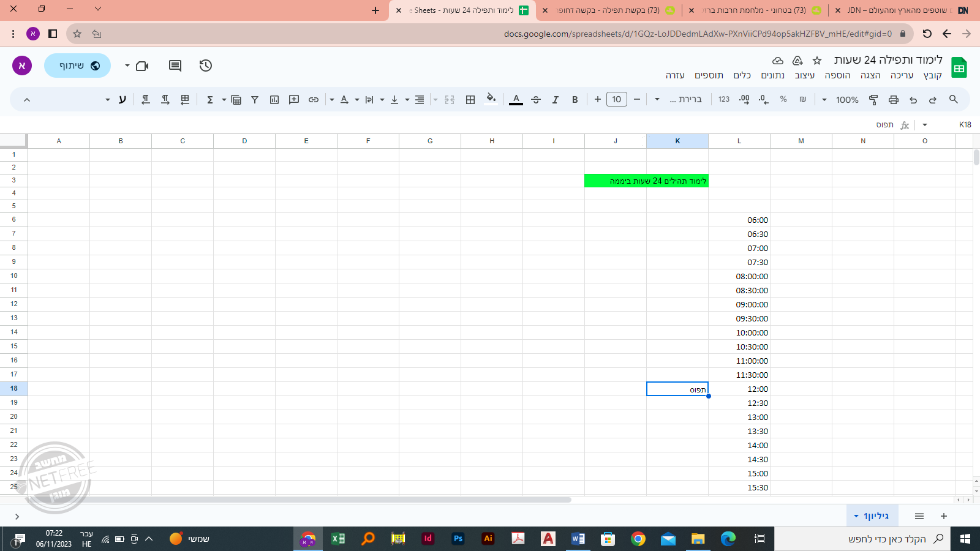Open the עריכה menu
The height and width of the screenshot is (551, 980).
click(902, 75)
